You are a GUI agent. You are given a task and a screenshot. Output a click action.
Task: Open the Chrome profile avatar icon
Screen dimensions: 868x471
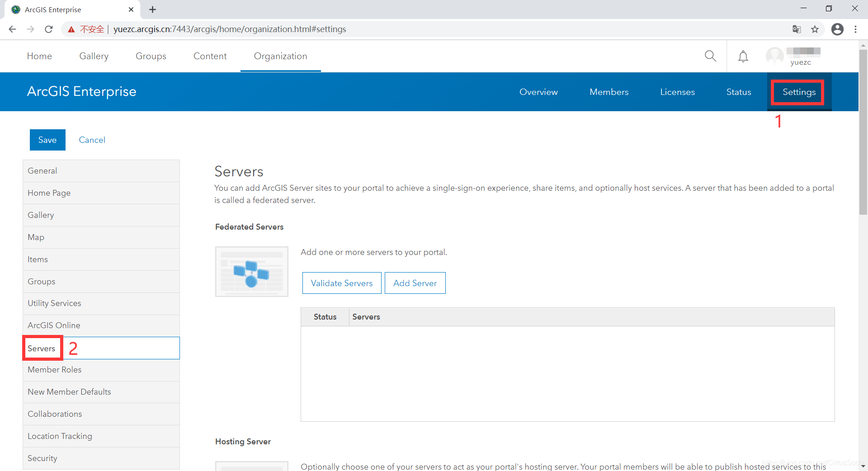[x=837, y=29]
